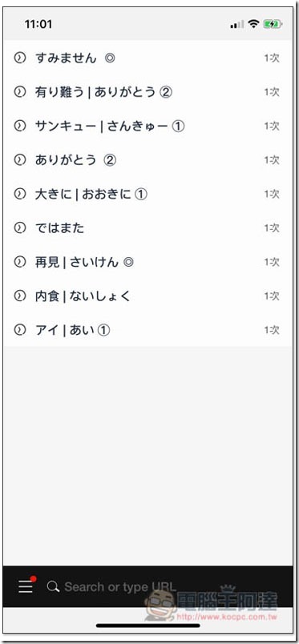Image resolution: width=299 pixels, height=644 pixels.
Task: Open the すみません history entry
Action: point(149,58)
